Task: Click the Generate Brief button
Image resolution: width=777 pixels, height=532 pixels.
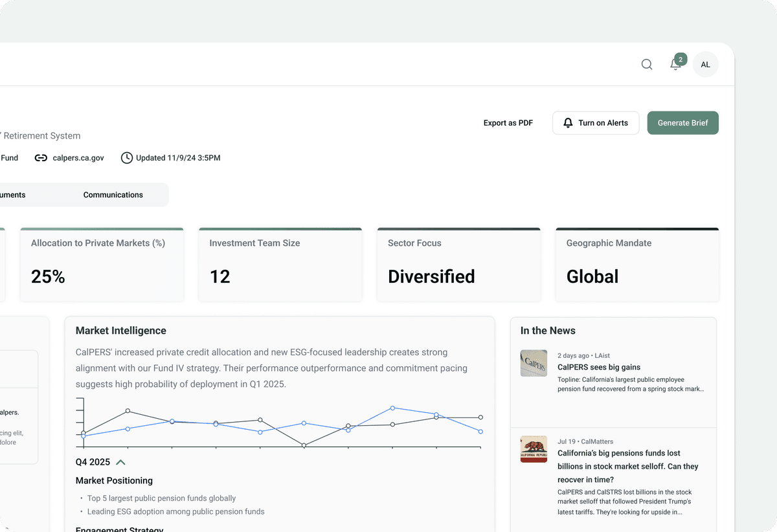Action: tap(682, 122)
